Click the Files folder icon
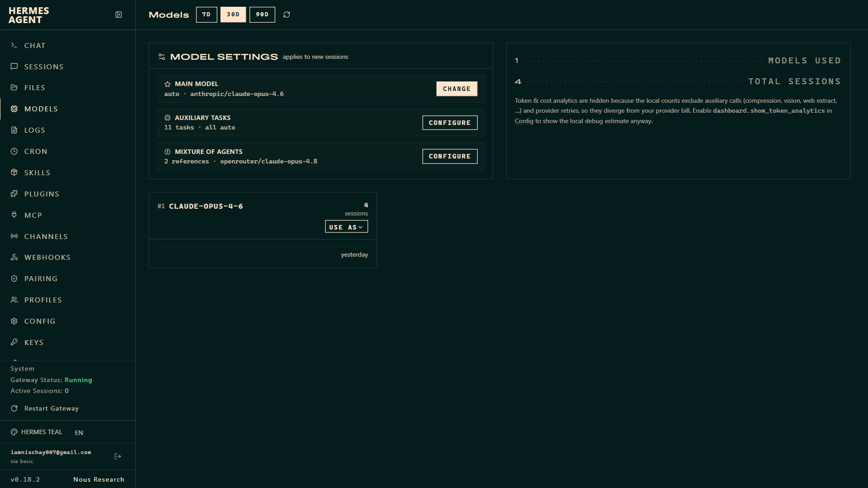Viewport: 868px width, 488px height. (14, 87)
